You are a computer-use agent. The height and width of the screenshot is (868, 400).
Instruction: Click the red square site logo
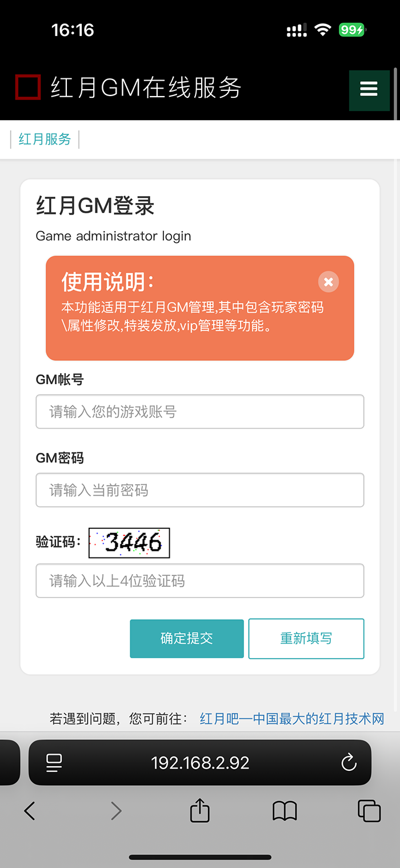coord(28,87)
